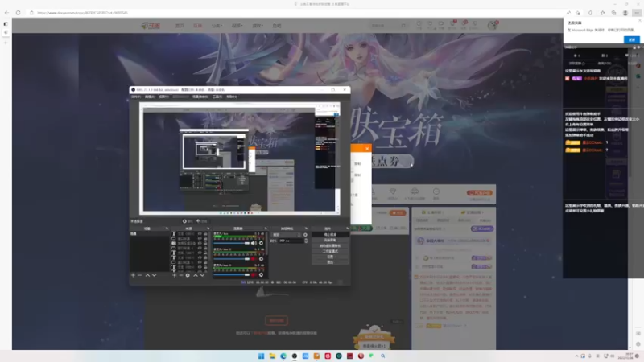Open OBS 设置 button in Controls
Image resolution: width=644 pixels, height=362 pixels.
[x=330, y=257]
